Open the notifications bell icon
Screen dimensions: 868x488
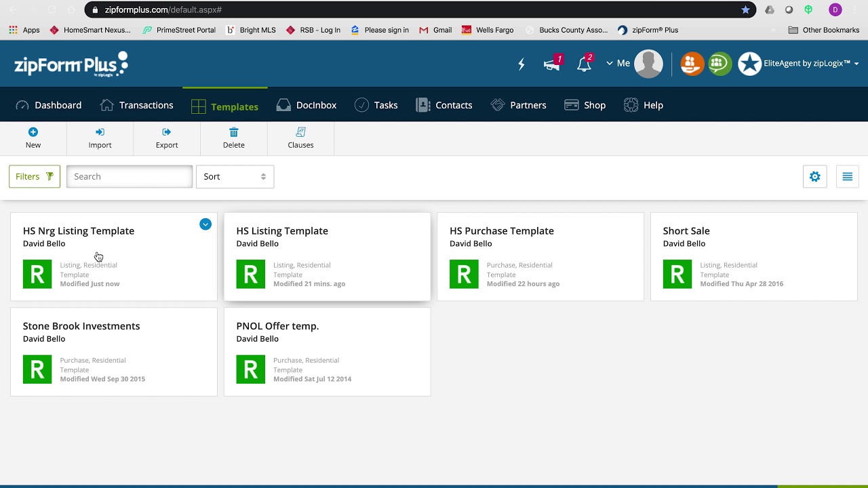pyautogui.click(x=584, y=64)
